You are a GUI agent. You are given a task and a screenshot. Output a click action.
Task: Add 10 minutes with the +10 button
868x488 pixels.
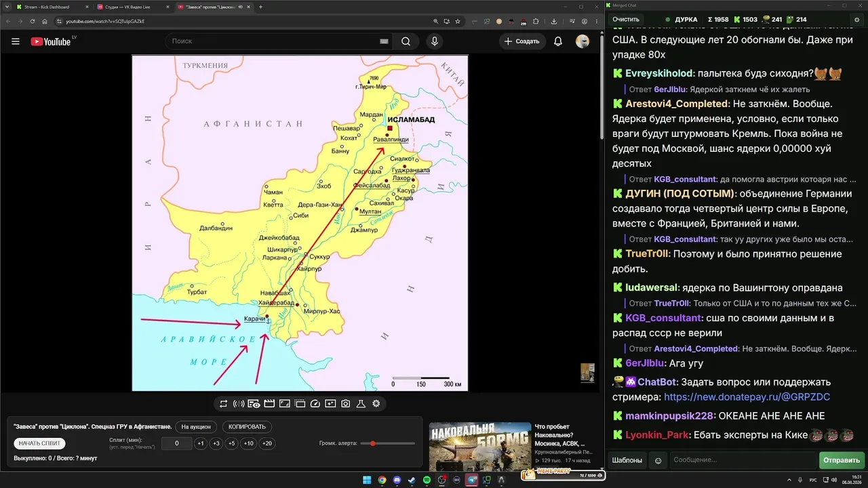(249, 443)
